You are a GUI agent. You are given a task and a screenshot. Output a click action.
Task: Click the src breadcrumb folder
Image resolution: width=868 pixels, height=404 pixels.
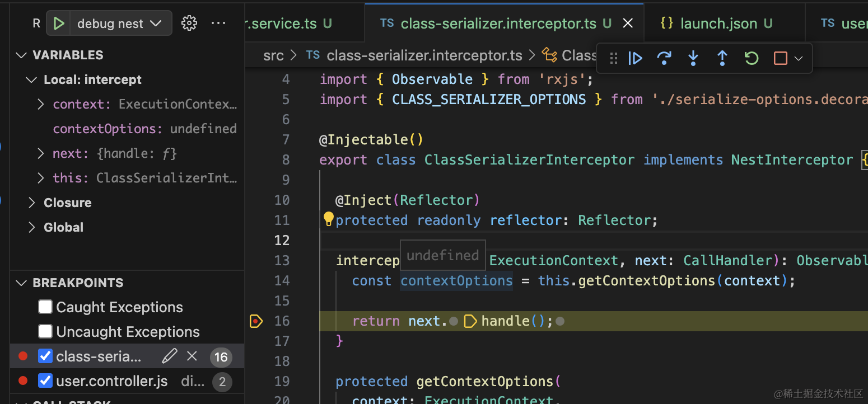click(273, 55)
